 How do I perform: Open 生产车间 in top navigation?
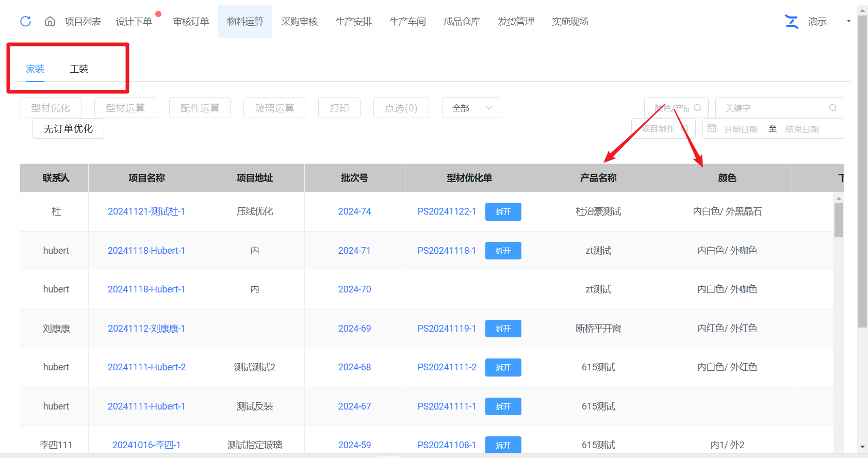click(407, 21)
